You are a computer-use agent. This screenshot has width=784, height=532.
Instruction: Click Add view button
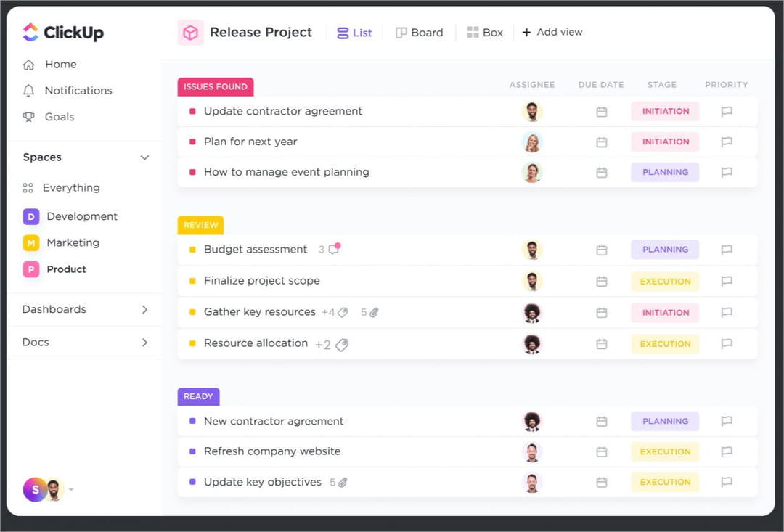[x=552, y=33]
